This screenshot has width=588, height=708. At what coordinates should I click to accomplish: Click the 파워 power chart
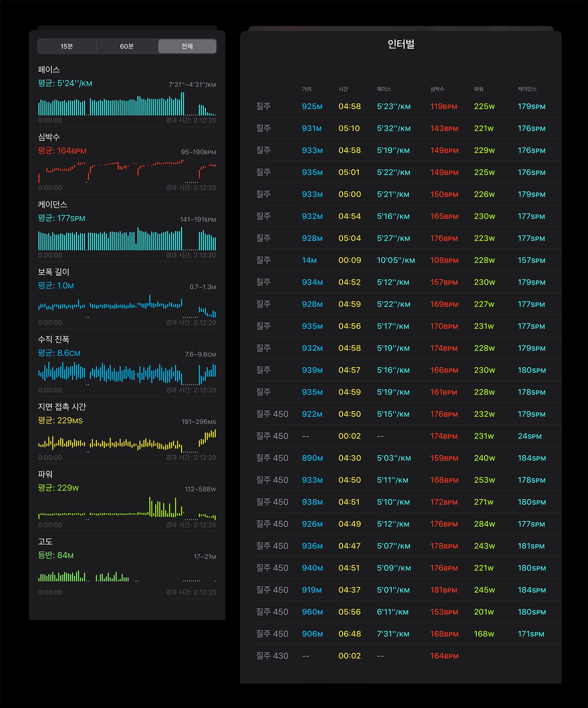[x=127, y=509]
